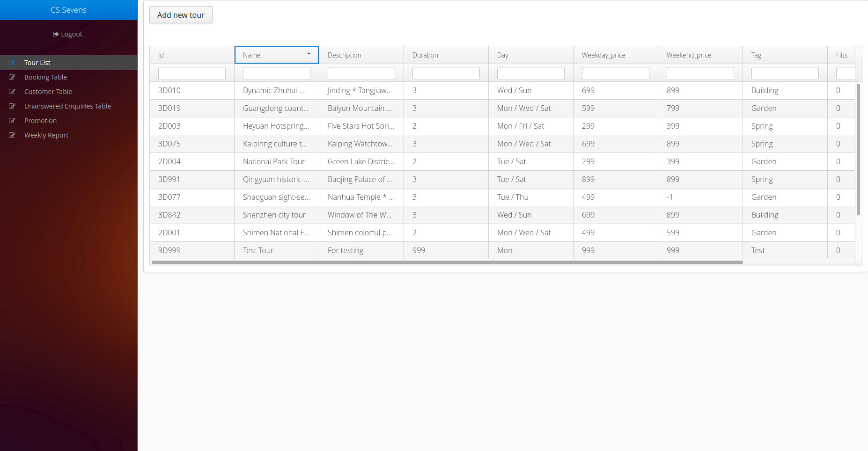Select the 3D075 id cell

click(x=192, y=144)
